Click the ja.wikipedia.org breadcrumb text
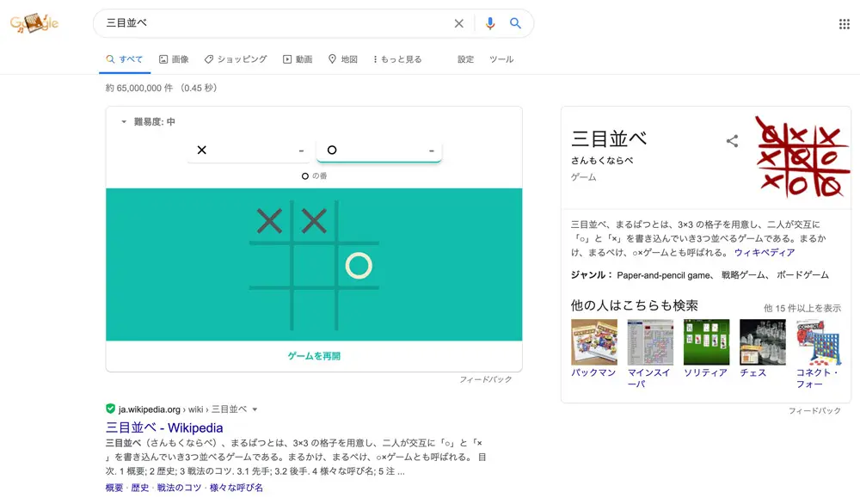Screen dimensions: 860x504 click(x=149, y=409)
